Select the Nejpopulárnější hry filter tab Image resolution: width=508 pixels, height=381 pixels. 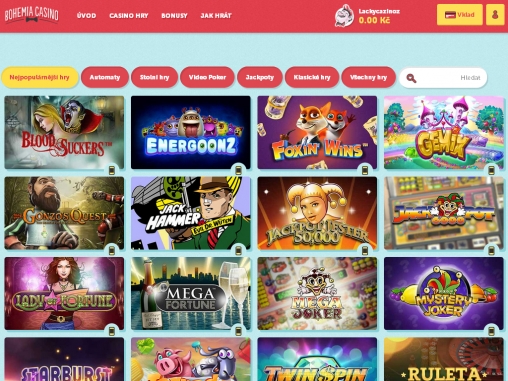tap(39, 77)
